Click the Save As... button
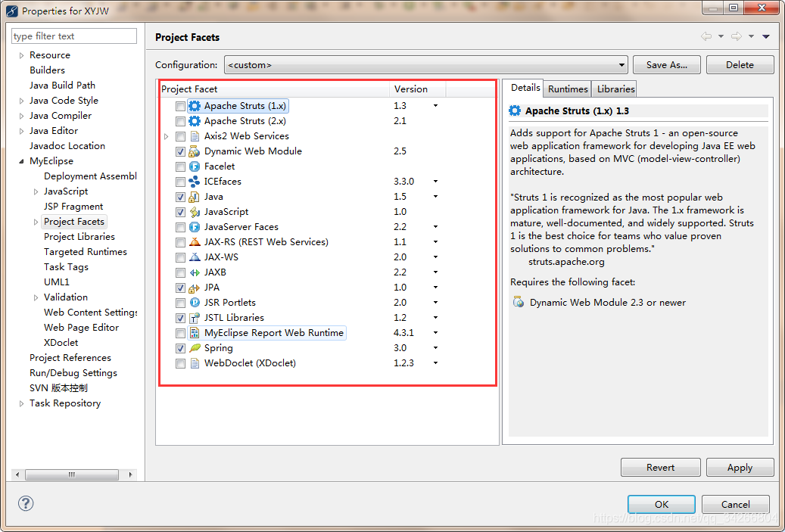The height and width of the screenshot is (532, 785). pos(666,64)
